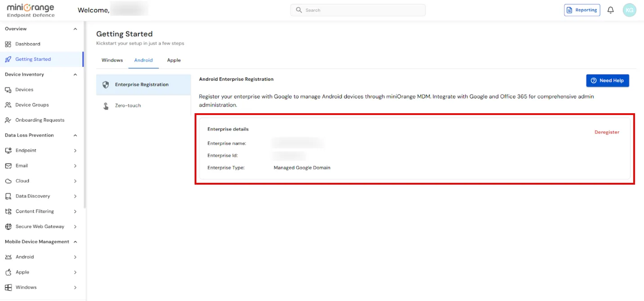Click the Android robot icon in sidebar
Viewport: 644px width, 301px height.
pyautogui.click(x=8, y=257)
